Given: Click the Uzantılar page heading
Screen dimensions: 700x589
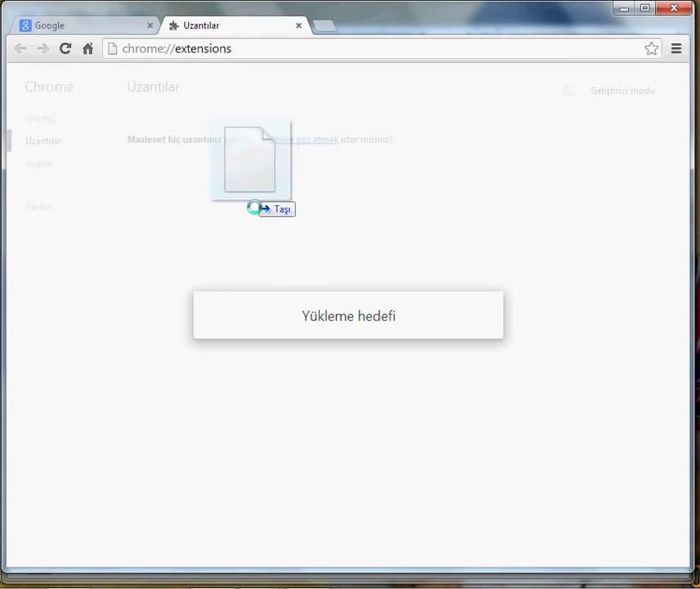Looking at the screenshot, I should [153, 87].
